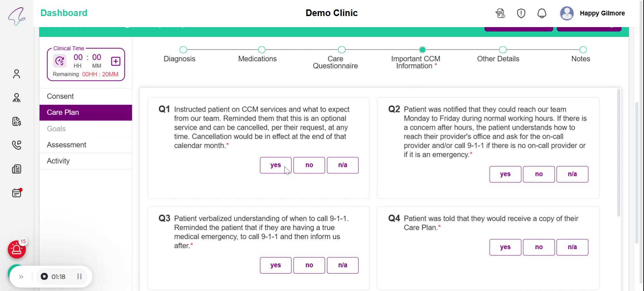The width and height of the screenshot is (644, 291).
Task: Click the printer/document icon in header
Action: coord(500,13)
